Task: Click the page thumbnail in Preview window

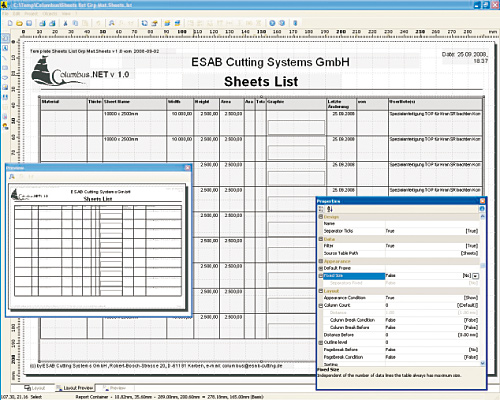Action: 97,246
